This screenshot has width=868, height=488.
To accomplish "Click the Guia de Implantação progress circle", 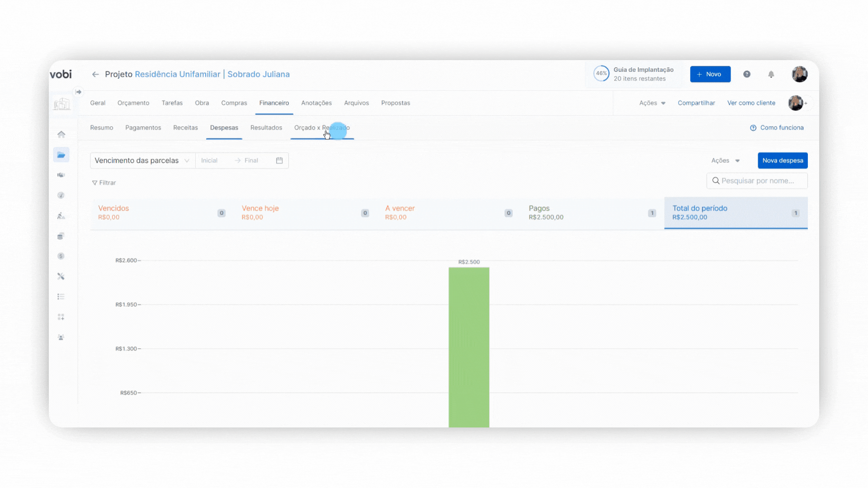I will coord(601,74).
